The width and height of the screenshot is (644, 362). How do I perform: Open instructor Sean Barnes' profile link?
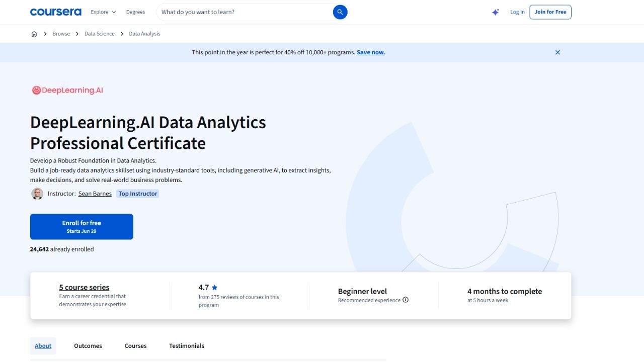[95, 194]
